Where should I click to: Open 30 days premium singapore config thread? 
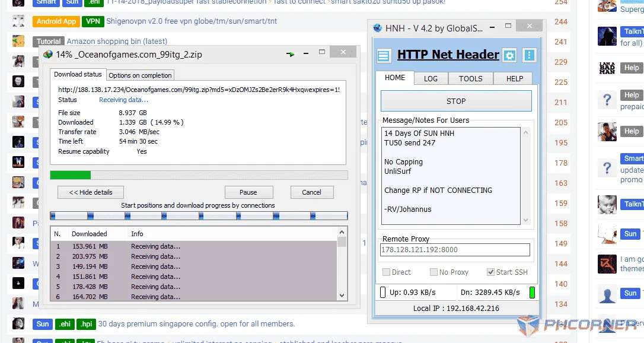pyautogui.click(x=196, y=323)
